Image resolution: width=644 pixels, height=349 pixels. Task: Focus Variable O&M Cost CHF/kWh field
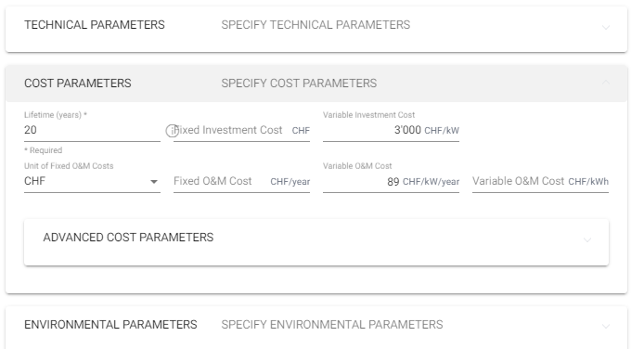pos(540,181)
